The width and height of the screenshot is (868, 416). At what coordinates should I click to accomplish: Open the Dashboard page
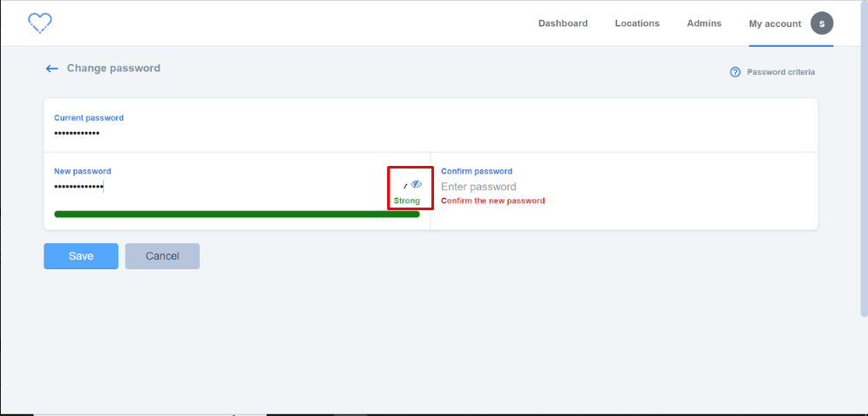pos(563,23)
